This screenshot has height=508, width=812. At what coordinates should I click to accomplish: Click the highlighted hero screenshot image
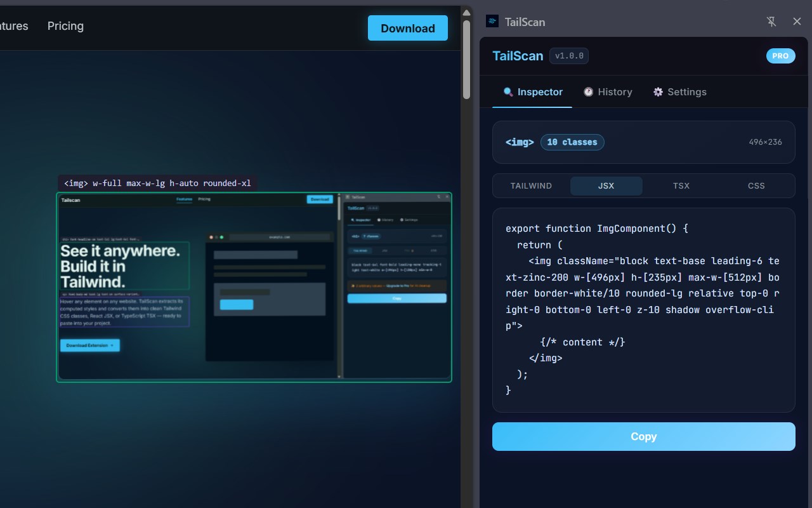tap(254, 287)
